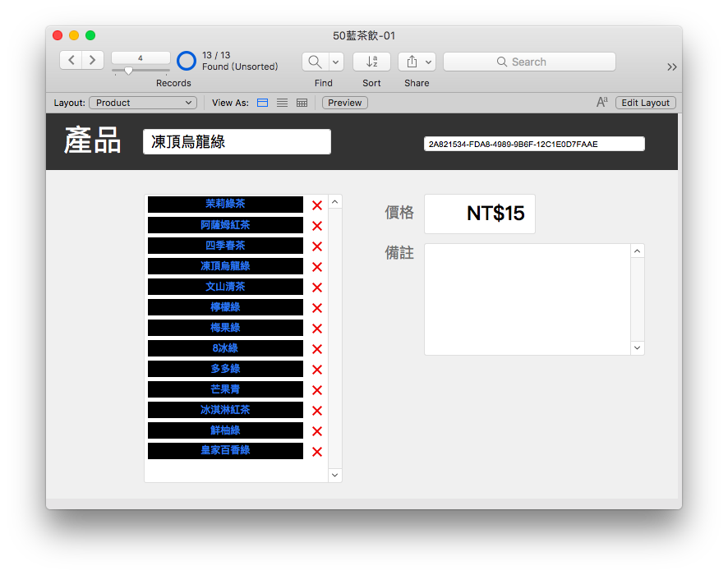
Task: Delete 皇家百香綠 with its red X
Action: pyautogui.click(x=317, y=452)
